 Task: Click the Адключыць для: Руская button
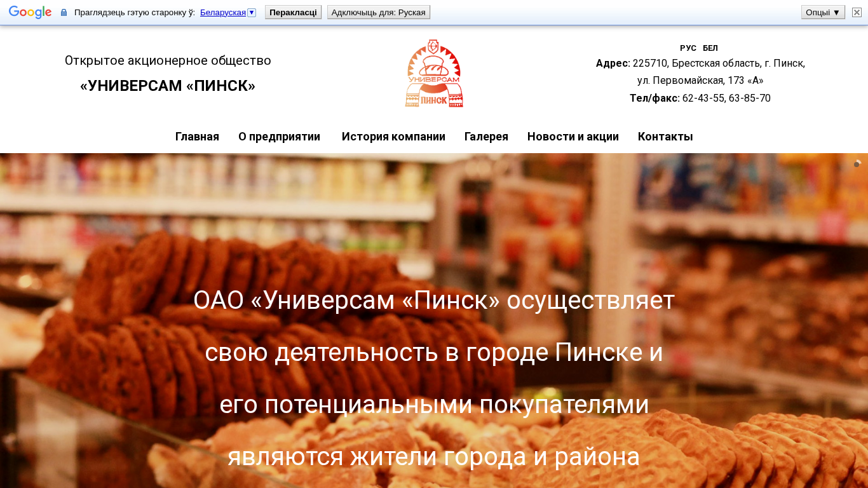coord(379,13)
